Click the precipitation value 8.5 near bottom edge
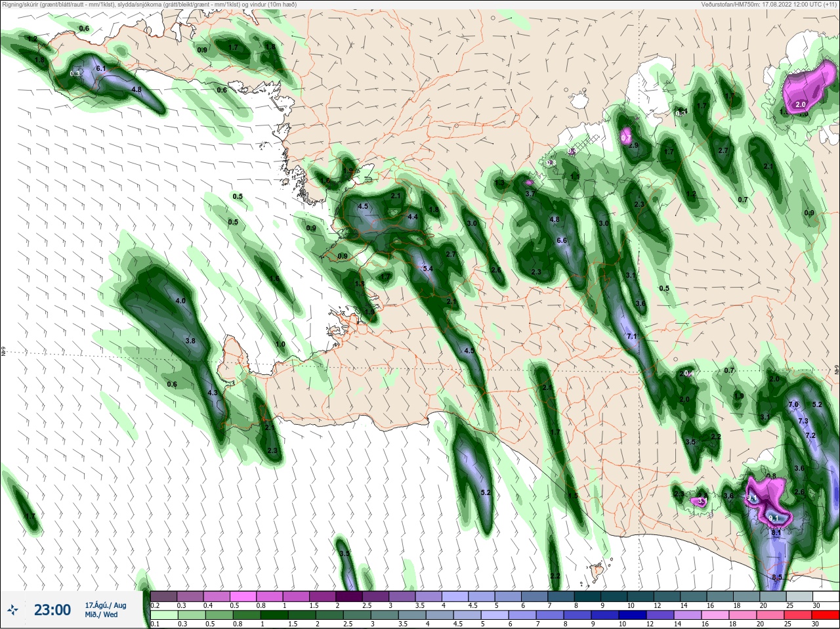Screen dimensions: 840x629 [776, 577]
